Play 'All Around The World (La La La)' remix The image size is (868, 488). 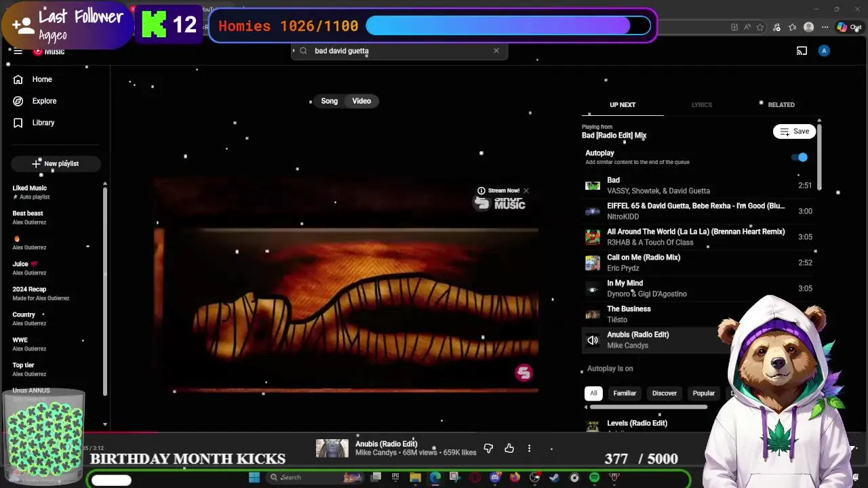click(698, 237)
